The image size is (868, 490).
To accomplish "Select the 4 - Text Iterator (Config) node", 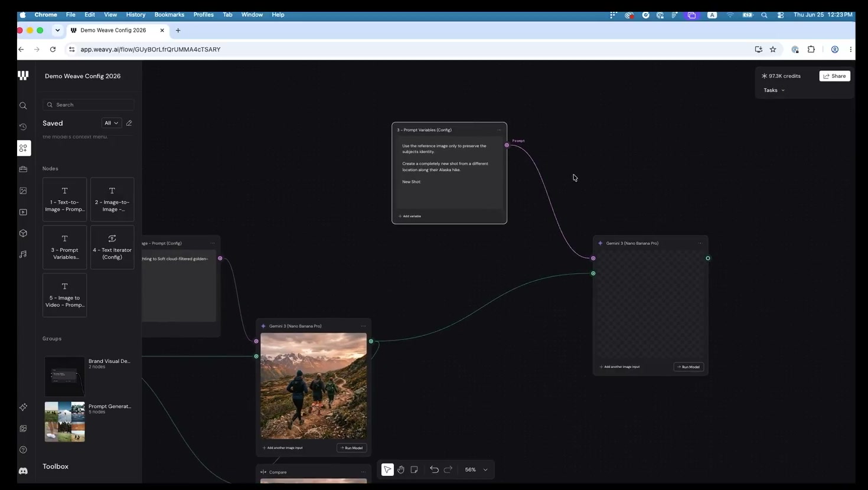I will 112,247.
